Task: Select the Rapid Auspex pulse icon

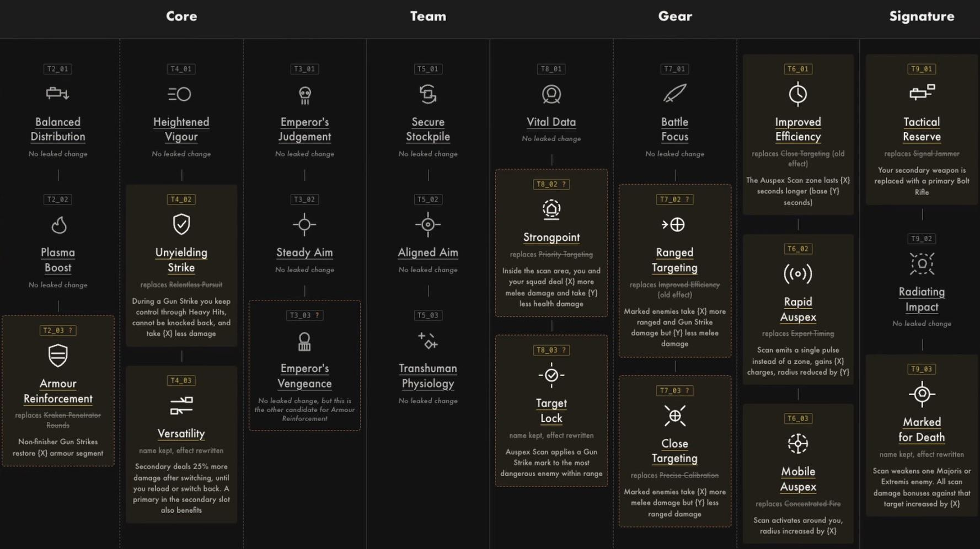Action: (x=798, y=274)
